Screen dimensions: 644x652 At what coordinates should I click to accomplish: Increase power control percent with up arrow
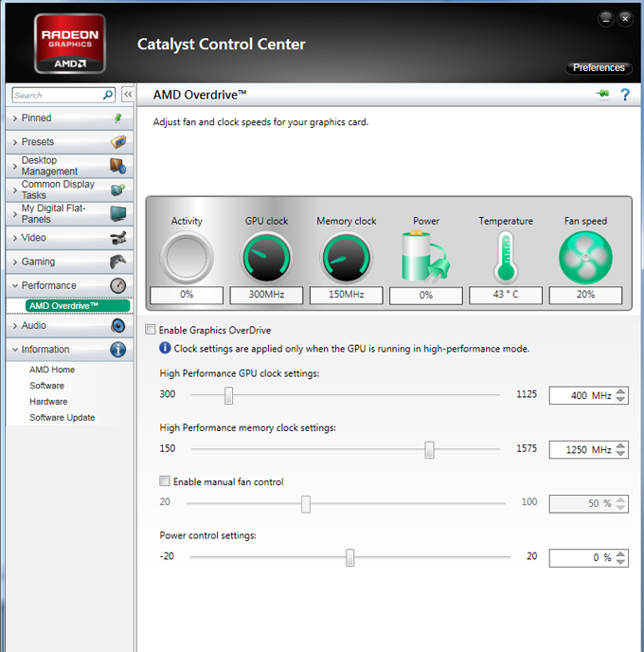620,553
